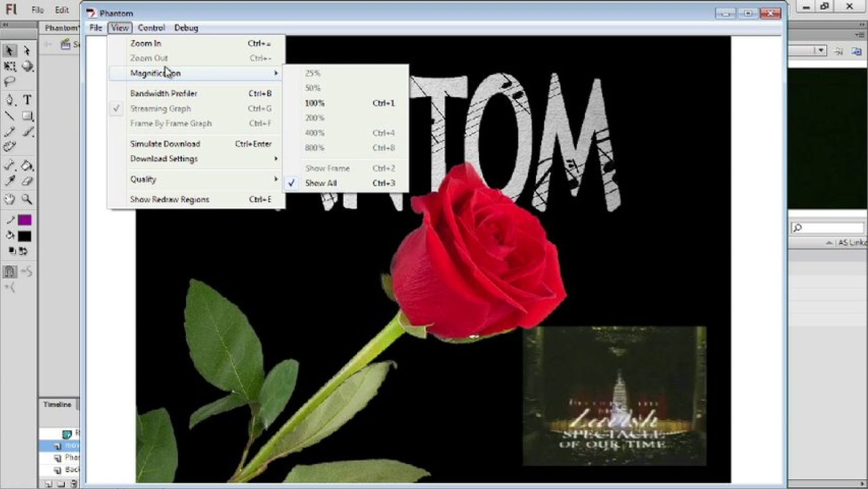868x489 pixels.
Task: Set magnification to 400%
Action: [345, 133]
